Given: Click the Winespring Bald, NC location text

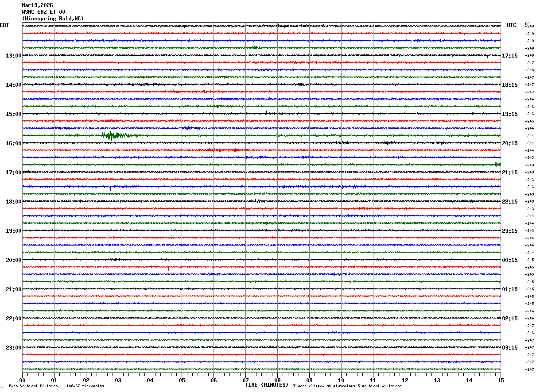Looking at the screenshot, I should click(x=53, y=19).
